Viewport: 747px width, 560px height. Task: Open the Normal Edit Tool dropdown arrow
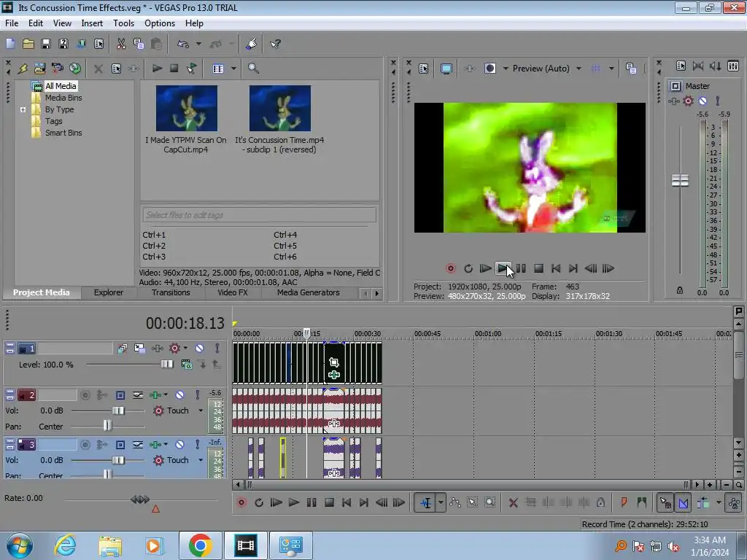(441, 502)
